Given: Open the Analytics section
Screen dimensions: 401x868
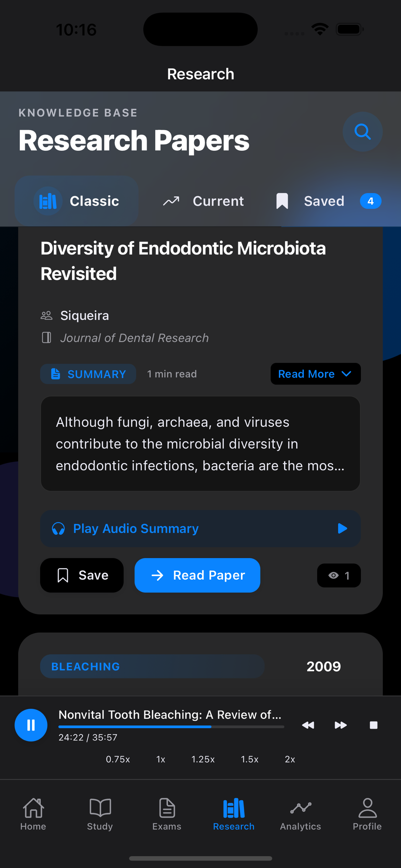Looking at the screenshot, I should coord(300,813).
